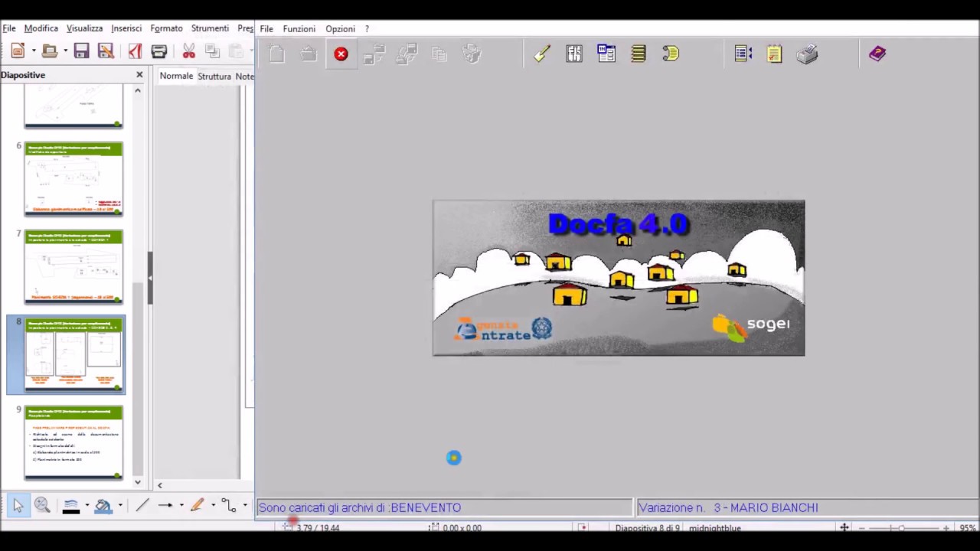This screenshot has width=980, height=551.
Task: Open the Inserisci menu
Action: point(126,28)
